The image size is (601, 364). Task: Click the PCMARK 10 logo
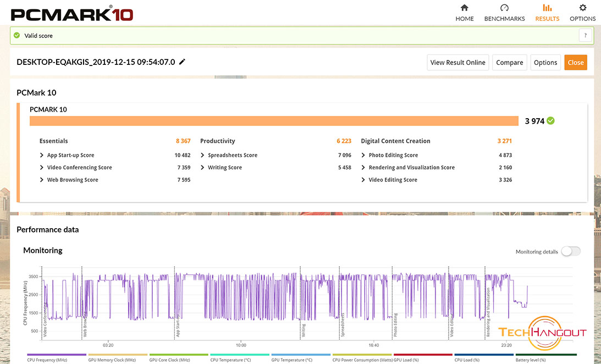pos(72,14)
